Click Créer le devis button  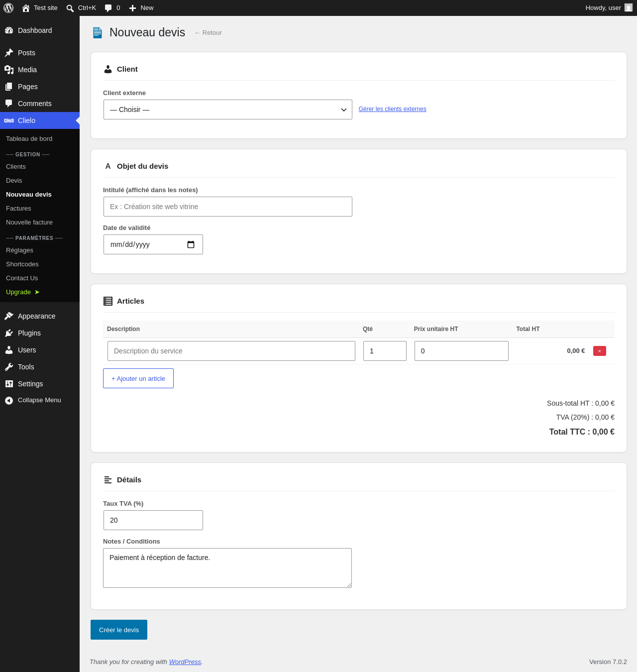119,630
